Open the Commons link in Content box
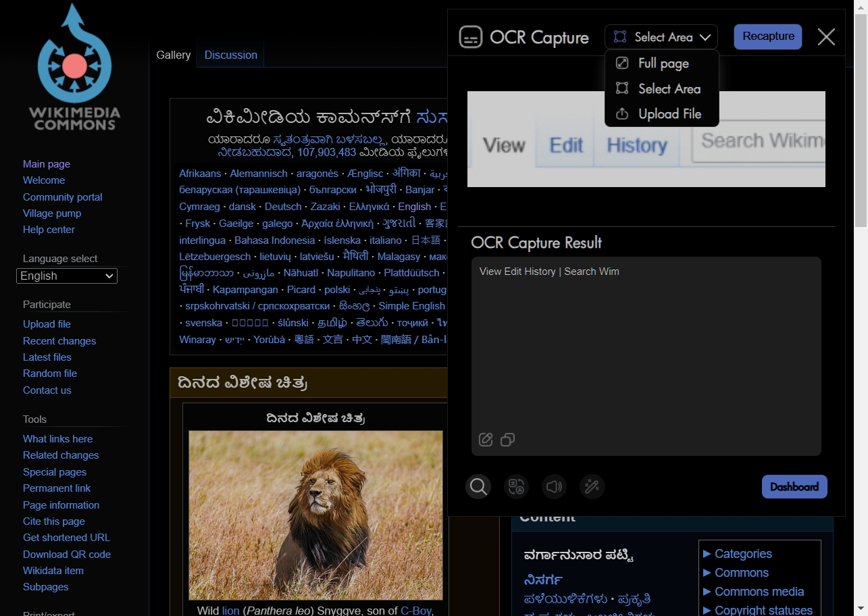Viewport: 868px width, 616px height. [x=742, y=573]
